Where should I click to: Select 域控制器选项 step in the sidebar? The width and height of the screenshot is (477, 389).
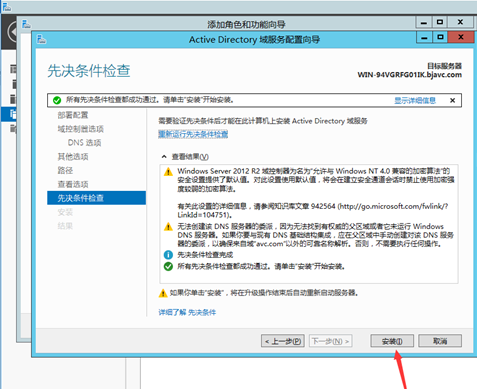(x=81, y=129)
